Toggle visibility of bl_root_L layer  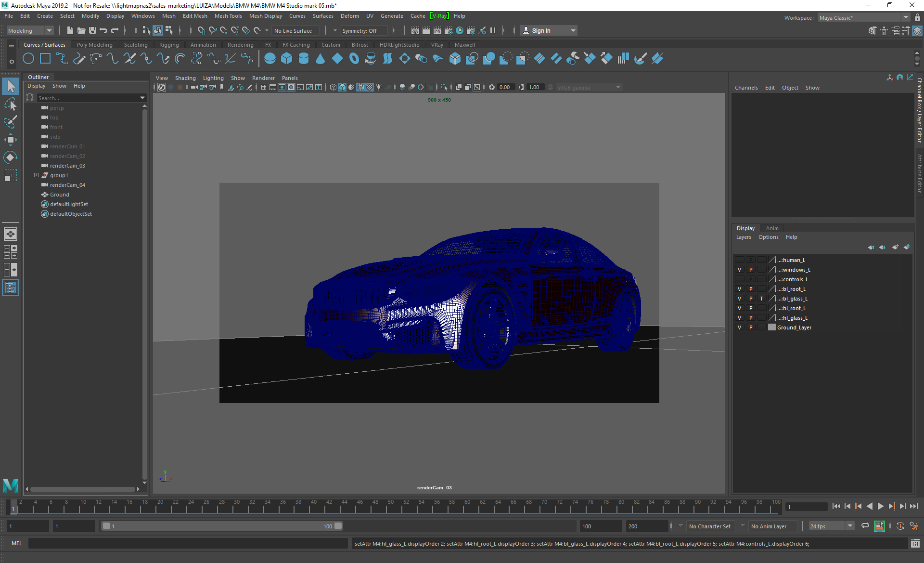click(739, 289)
